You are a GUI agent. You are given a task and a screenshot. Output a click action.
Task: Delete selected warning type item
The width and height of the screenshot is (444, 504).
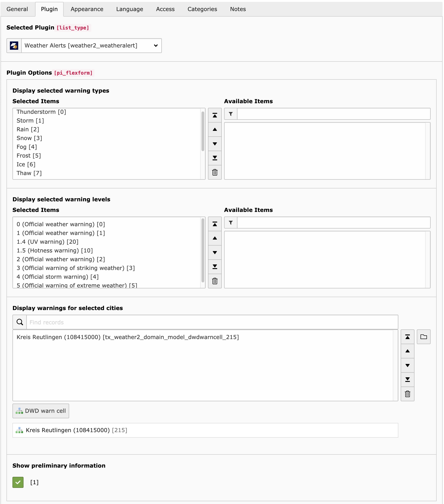(215, 172)
